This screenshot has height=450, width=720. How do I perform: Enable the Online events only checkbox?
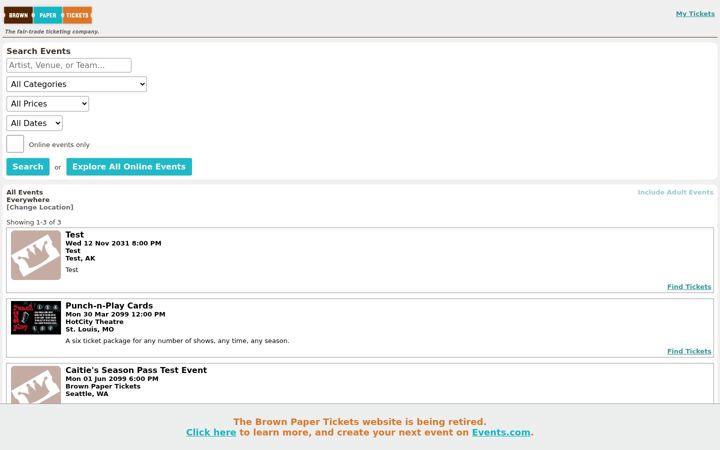tap(15, 144)
